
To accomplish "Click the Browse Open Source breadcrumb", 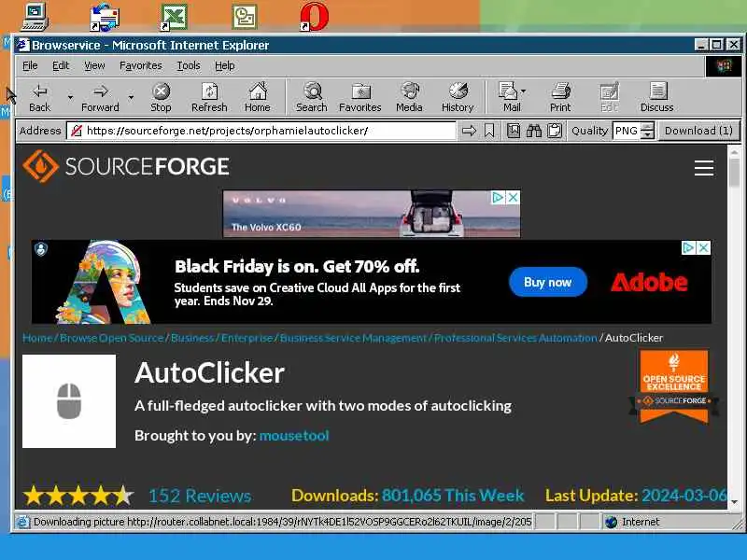I will pyautogui.click(x=111, y=338).
